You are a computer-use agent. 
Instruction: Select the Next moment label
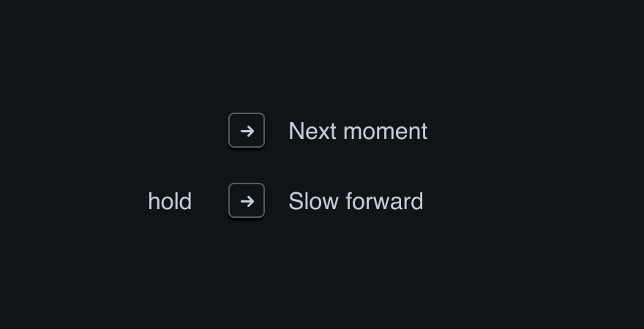click(x=357, y=131)
